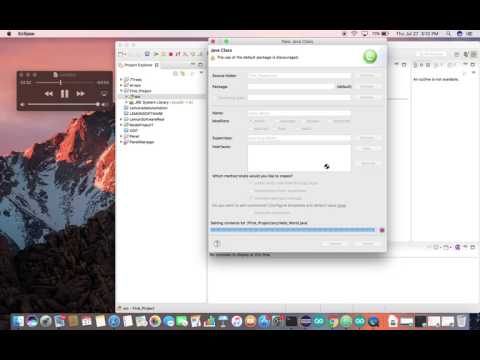
Task: Open the Apple menu
Action: click(x=9, y=34)
